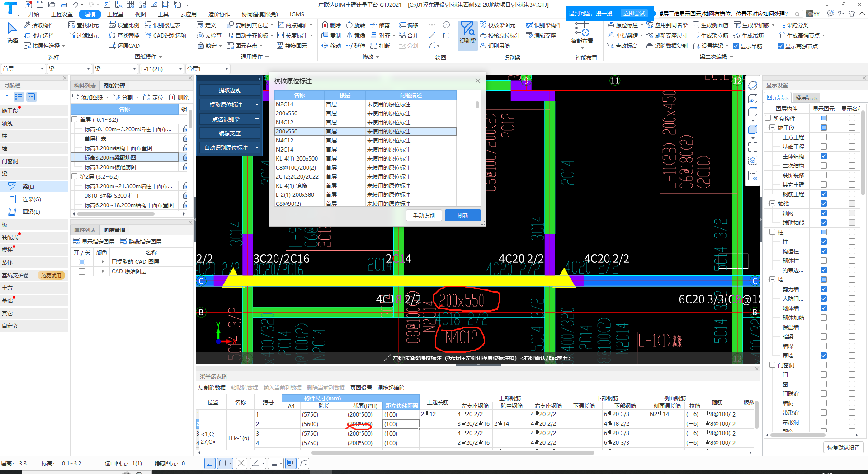Click the 镜像 tool

pos(355,35)
